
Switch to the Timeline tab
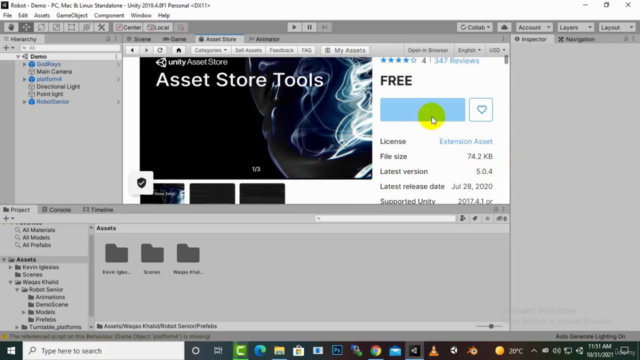click(98, 210)
